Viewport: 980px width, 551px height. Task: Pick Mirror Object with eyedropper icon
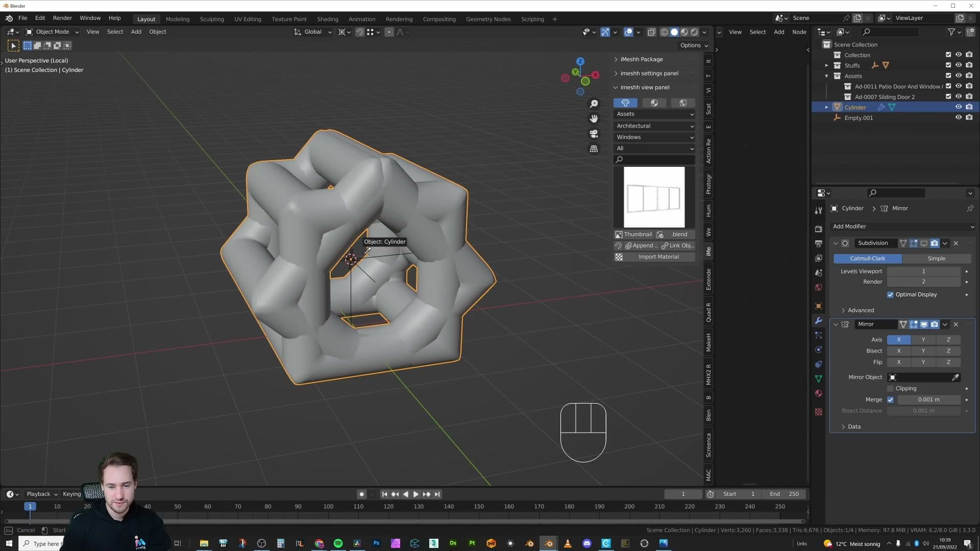click(x=955, y=378)
